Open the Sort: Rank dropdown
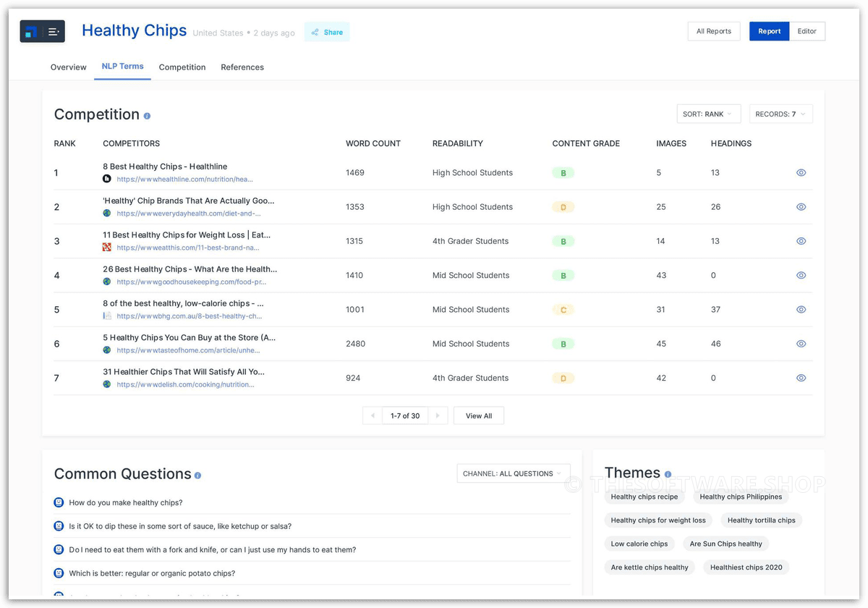 (708, 114)
